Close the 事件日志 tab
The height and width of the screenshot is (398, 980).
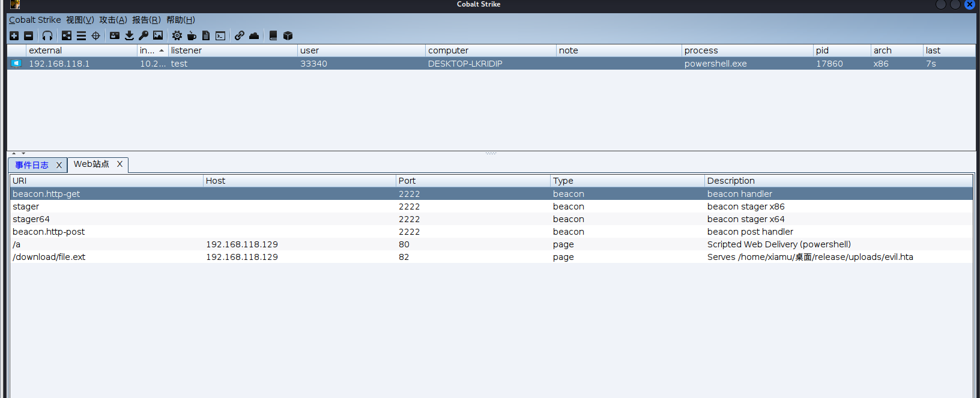(59, 165)
